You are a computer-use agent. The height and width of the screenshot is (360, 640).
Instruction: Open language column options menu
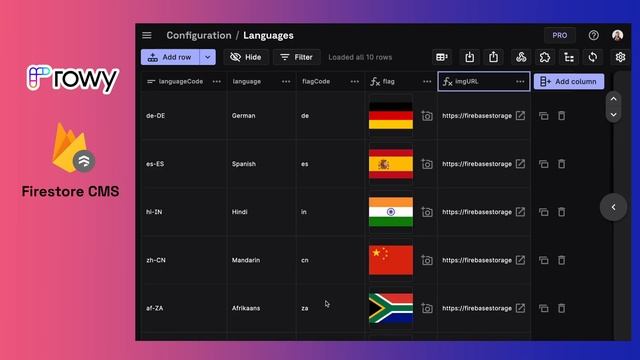point(286,82)
